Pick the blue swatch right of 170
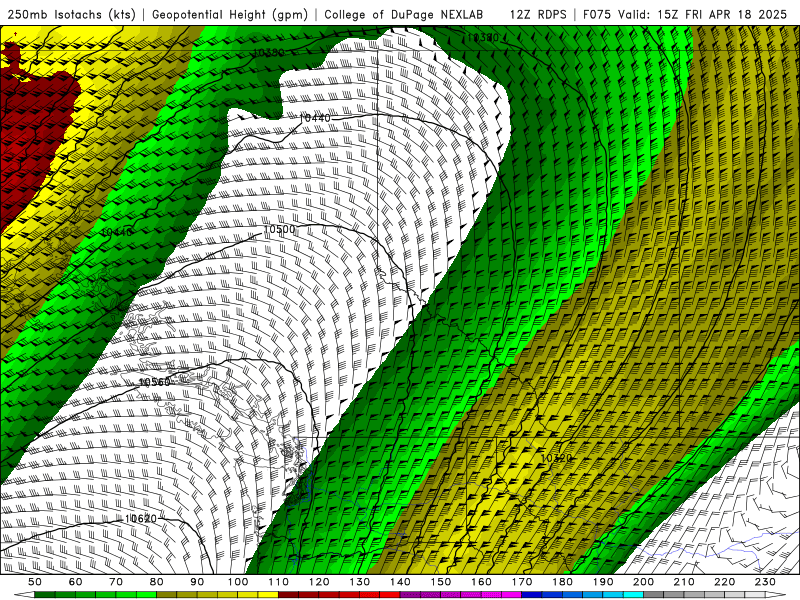 (x=532, y=595)
